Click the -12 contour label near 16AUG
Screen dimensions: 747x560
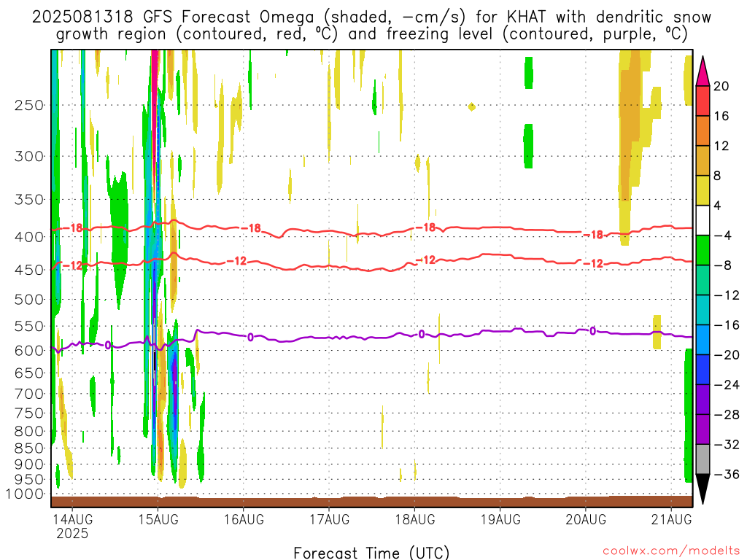click(237, 260)
